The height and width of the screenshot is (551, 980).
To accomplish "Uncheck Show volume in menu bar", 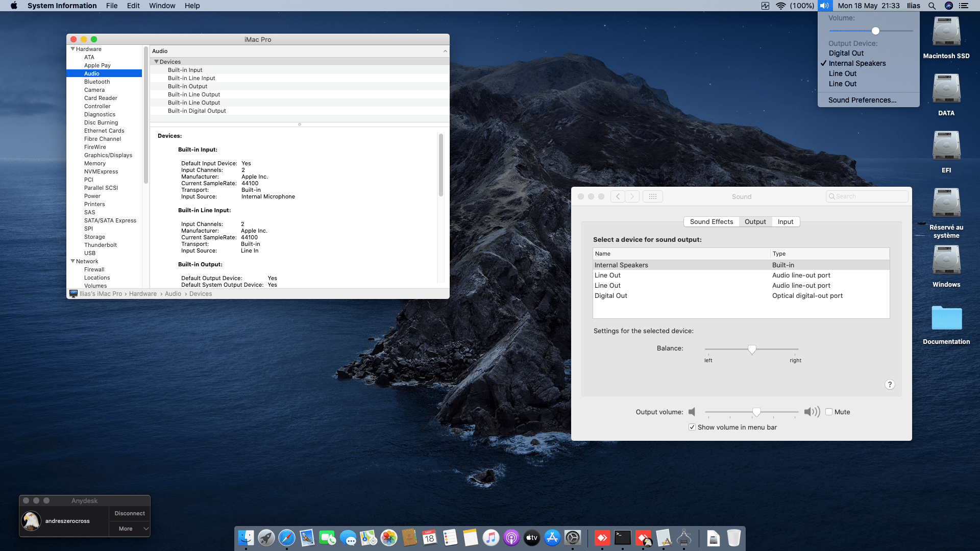I will click(x=692, y=427).
